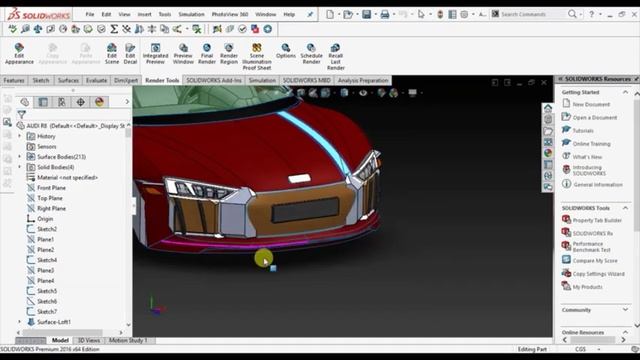Open Appearances color ball in task pane

coord(548,153)
